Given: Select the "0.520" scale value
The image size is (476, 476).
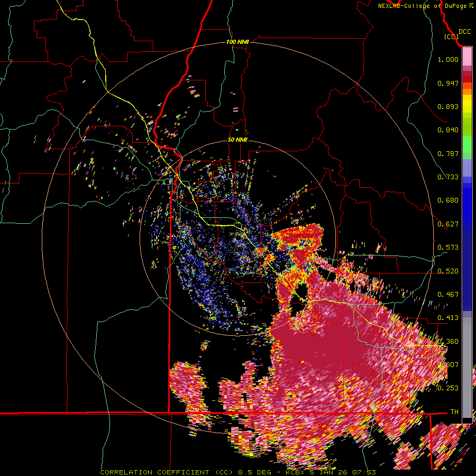Looking at the screenshot, I should point(448,271).
